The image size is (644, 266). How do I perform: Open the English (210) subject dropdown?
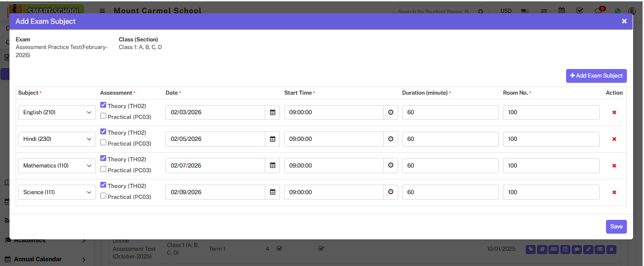(57, 113)
